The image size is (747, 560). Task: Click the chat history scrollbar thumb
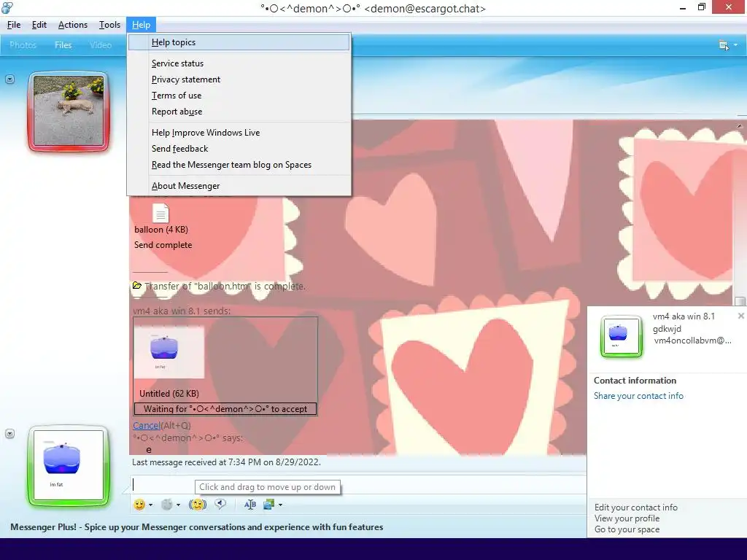pos(740,301)
